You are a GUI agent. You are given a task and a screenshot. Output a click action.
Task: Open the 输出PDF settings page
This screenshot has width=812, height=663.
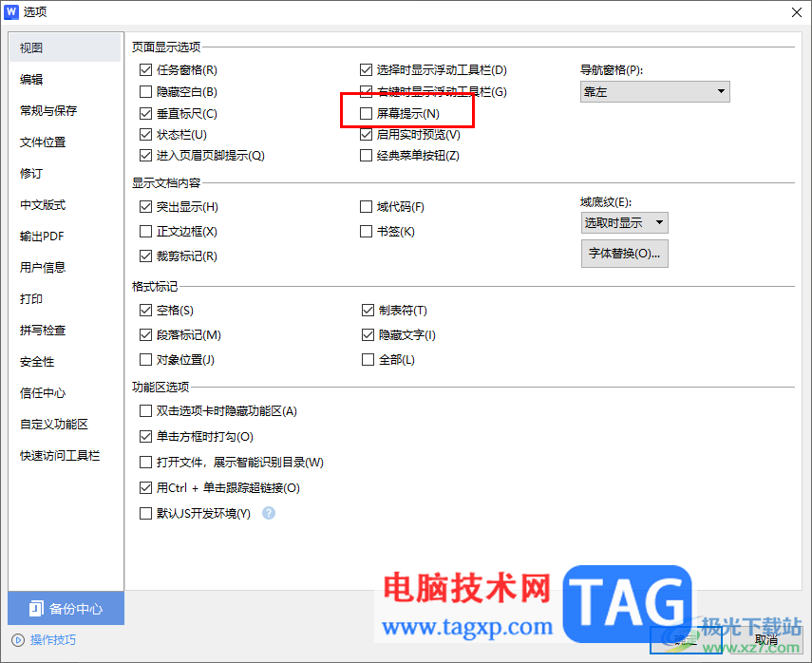[65, 237]
